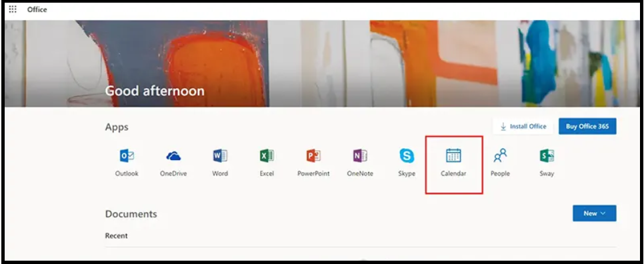Launch the OneNote app
Viewport: 644px width, 264px height.
point(360,163)
